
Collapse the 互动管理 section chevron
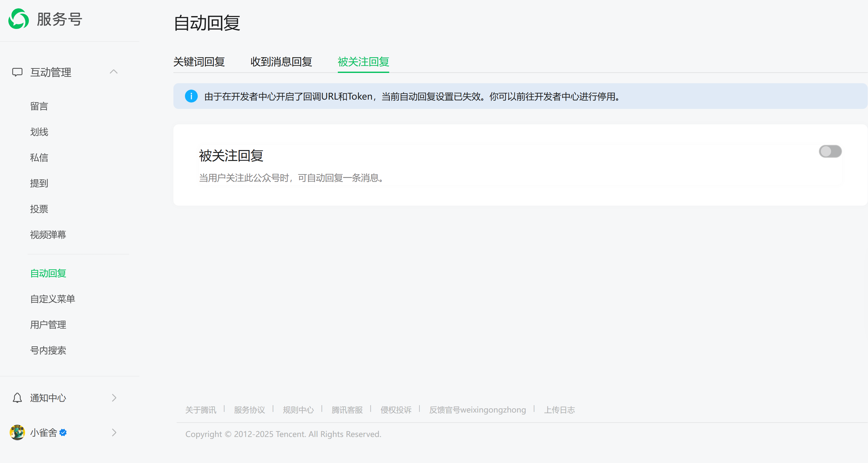click(x=114, y=72)
